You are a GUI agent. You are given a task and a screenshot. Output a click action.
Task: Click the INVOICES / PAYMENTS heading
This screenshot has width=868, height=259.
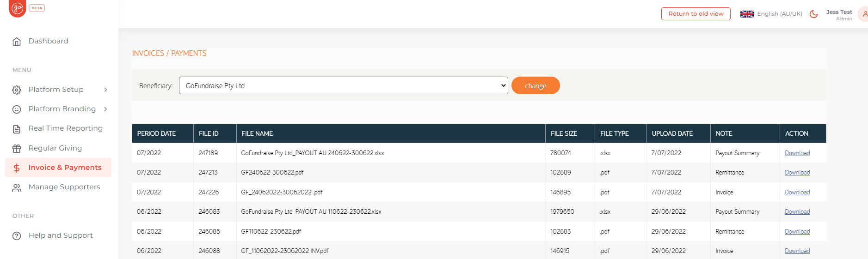point(169,54)
